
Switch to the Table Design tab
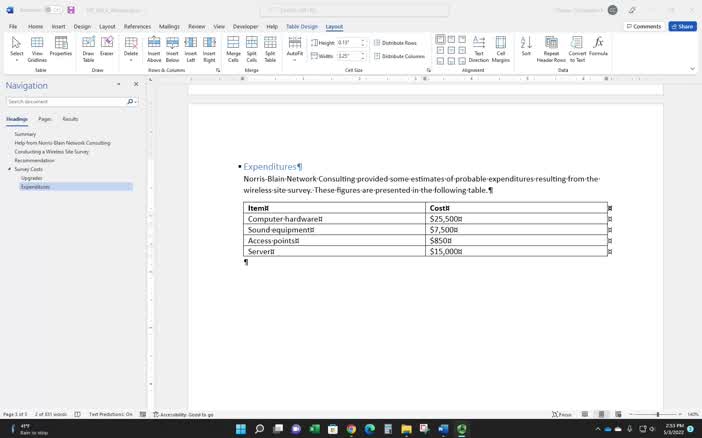click(302, 26)
